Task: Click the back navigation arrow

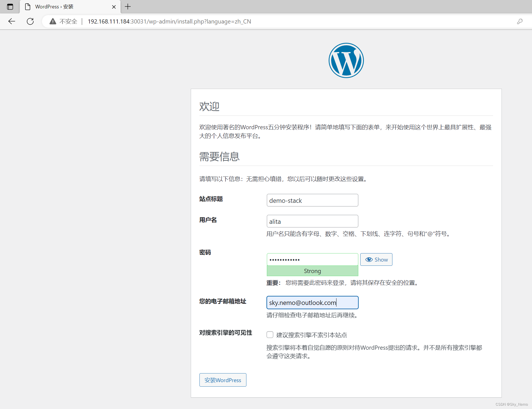Action: [11, 21]
